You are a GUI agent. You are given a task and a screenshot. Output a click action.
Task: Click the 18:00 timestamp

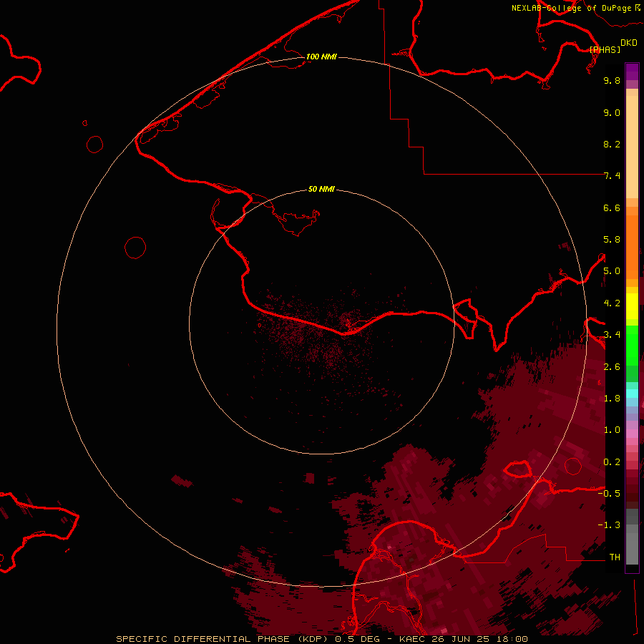coord(512,639)
